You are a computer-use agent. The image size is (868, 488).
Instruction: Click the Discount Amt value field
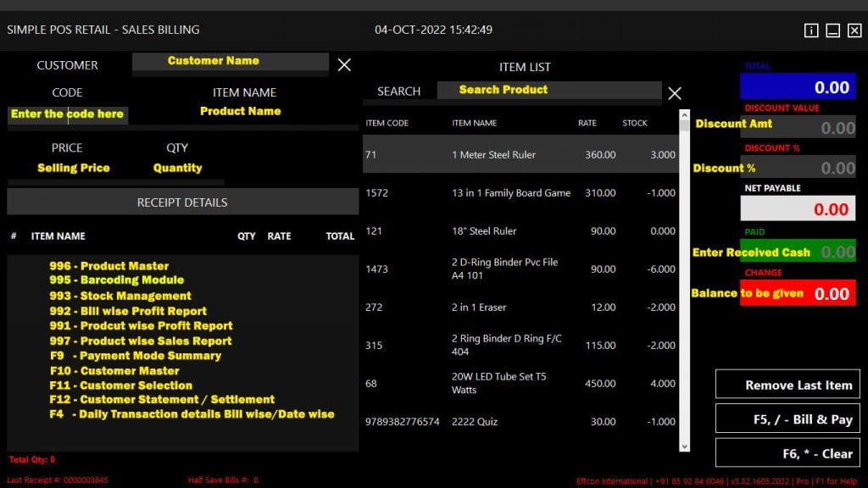coord(798,127)
